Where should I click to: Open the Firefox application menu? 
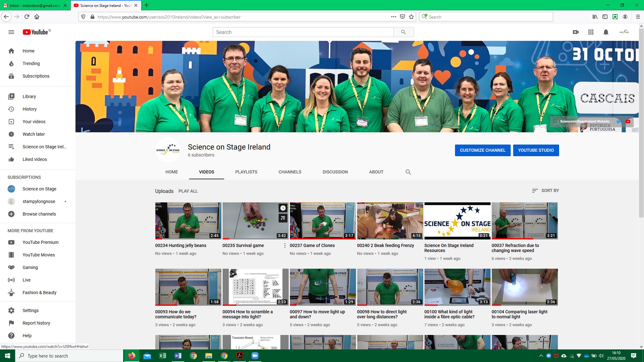[x=638, y=17]
